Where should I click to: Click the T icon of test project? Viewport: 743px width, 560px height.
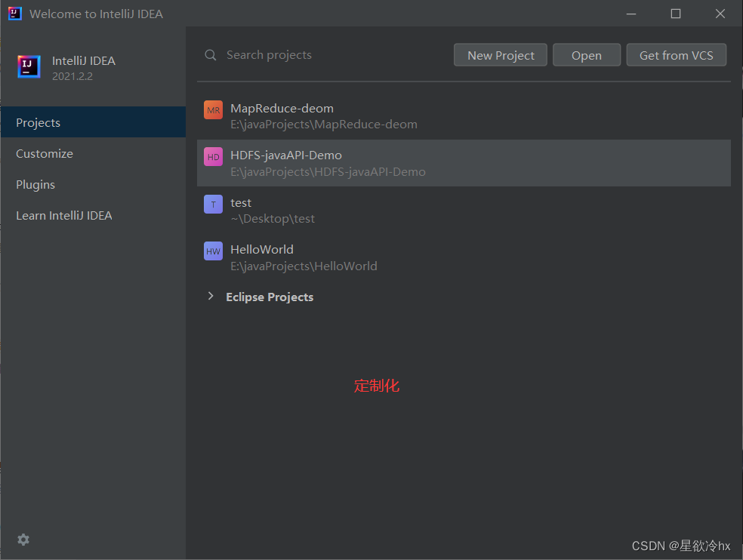pos(213,205)
